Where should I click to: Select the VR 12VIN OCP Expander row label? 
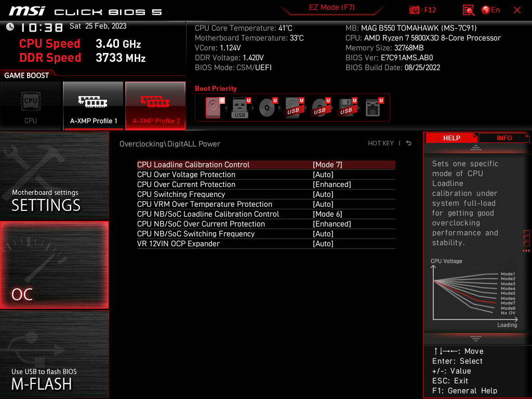(178, 243)
